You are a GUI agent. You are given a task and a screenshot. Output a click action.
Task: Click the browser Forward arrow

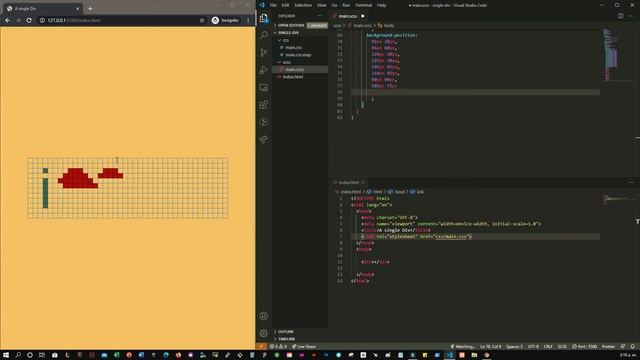[18, 20]
